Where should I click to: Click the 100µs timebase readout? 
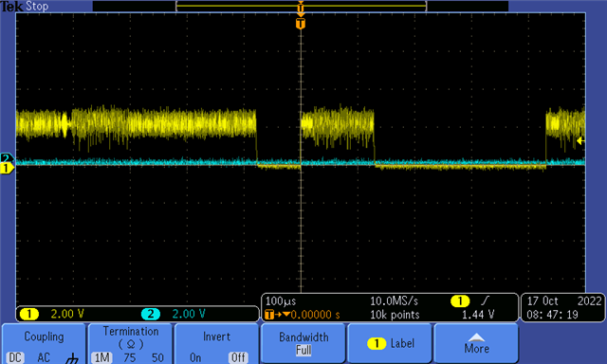[x=281, y=300]
